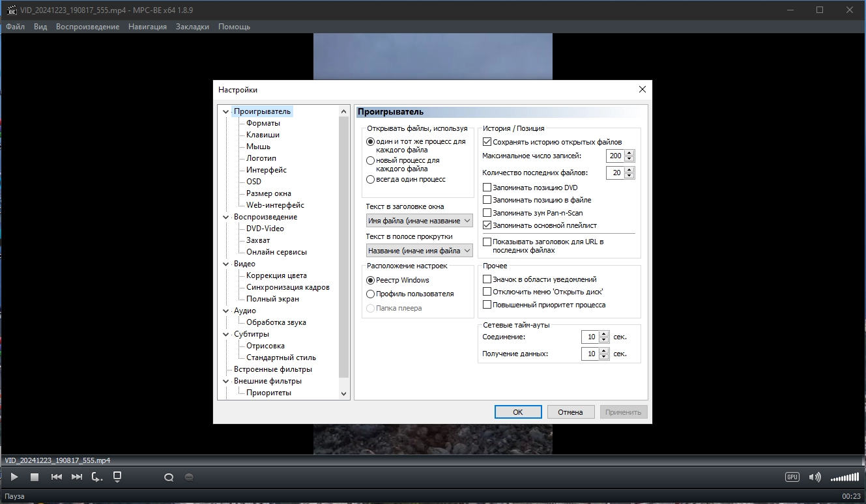Image resolution: width=866 pixels, height=504 pixels.
Task: Open the 'Закладки' menu
Action: pyautogui.click(x=192, y=27)
